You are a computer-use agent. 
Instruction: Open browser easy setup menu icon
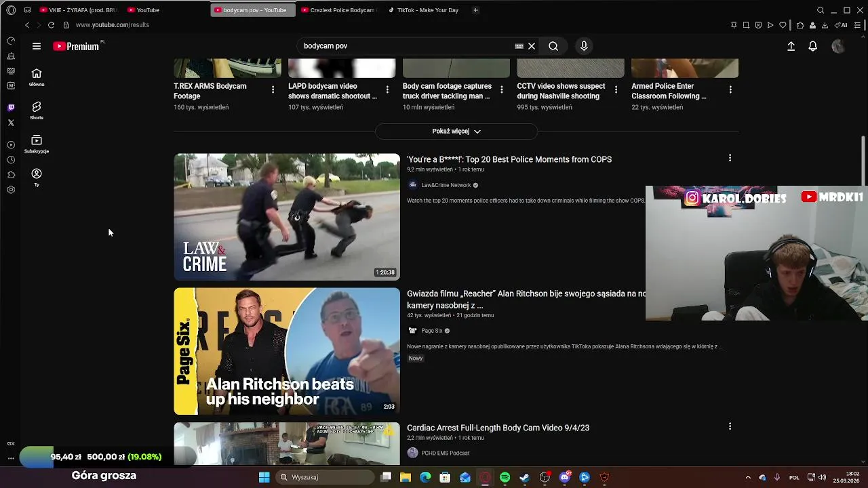[x=859, y=25]
